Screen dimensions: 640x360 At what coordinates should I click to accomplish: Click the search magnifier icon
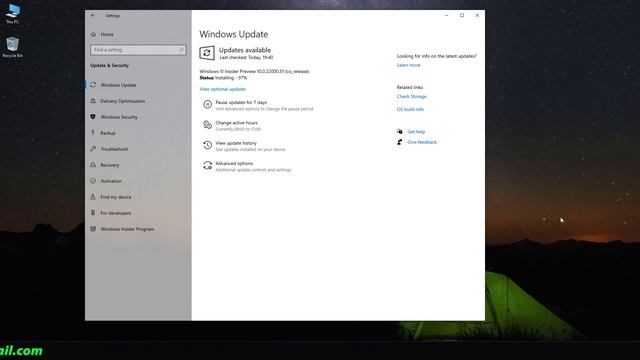point(181,50)
